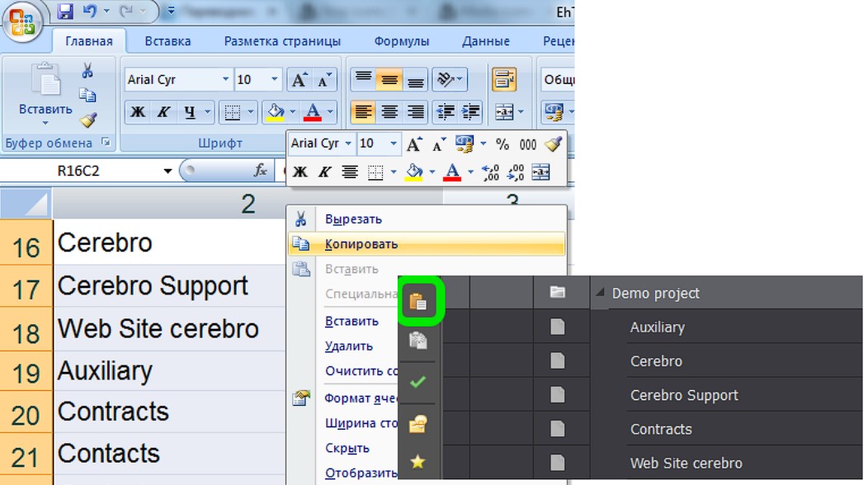The height and width of the screenshot is (485, 868).
Task: Click the scissors Cut icon in the ribbon
Action: click(87, 70)
